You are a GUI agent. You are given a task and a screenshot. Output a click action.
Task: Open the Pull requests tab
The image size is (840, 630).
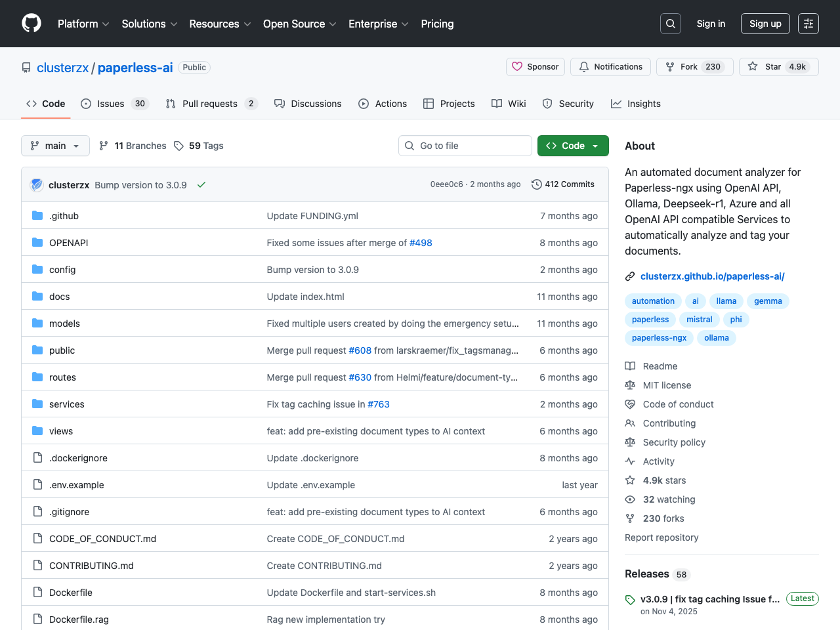[209, 104]
